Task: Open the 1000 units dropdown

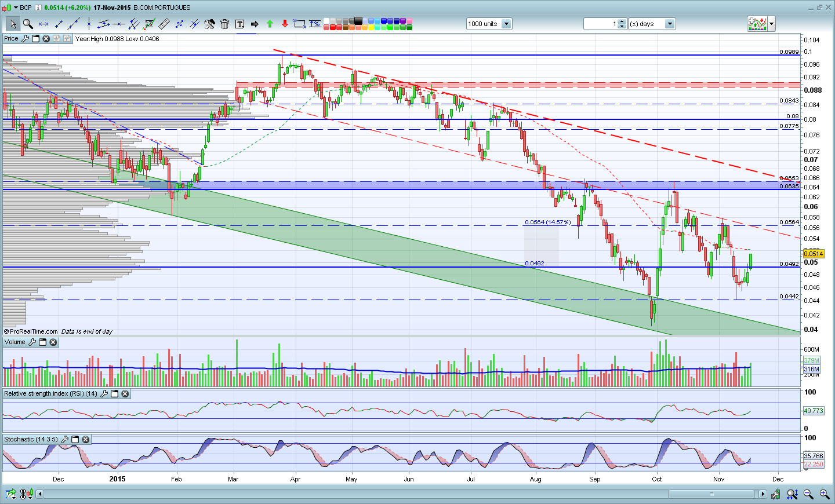Action: pos(506,24)
